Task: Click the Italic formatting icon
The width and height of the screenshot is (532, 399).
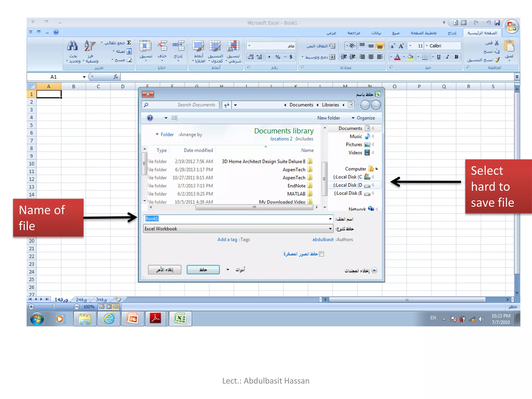Action: click(447, 57)
